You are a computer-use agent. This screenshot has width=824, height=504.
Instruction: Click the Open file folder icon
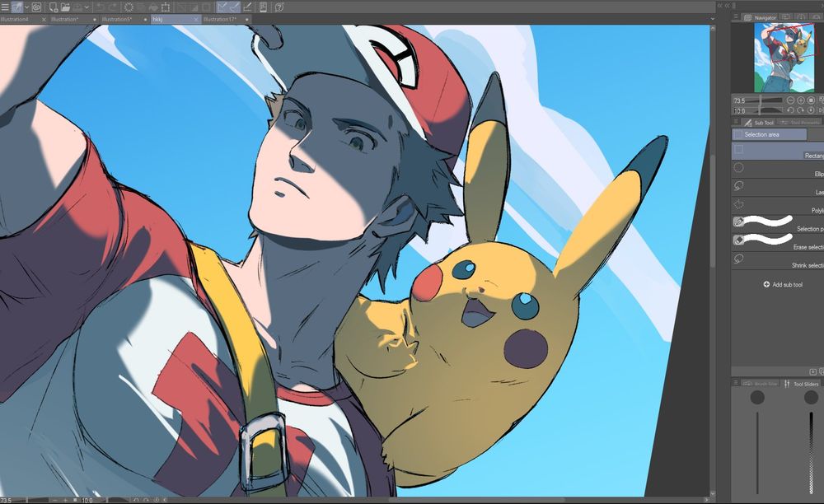click(x=65, y=7)
